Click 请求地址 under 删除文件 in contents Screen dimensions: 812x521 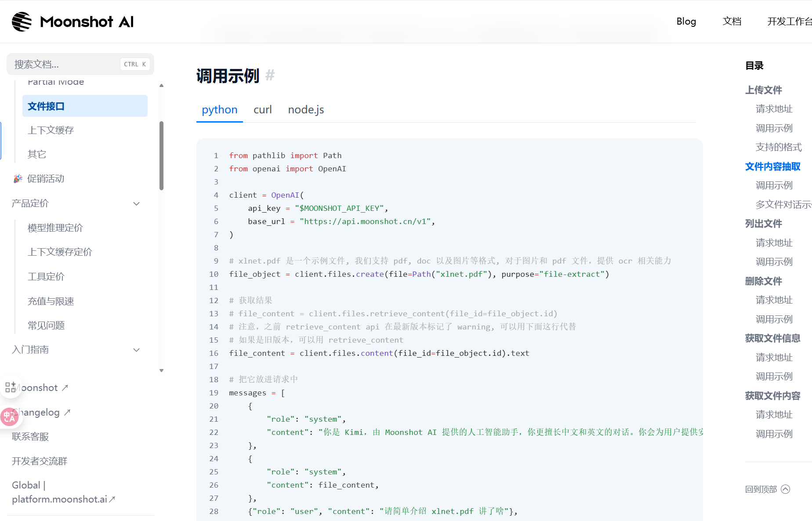[x=774, y=300]
